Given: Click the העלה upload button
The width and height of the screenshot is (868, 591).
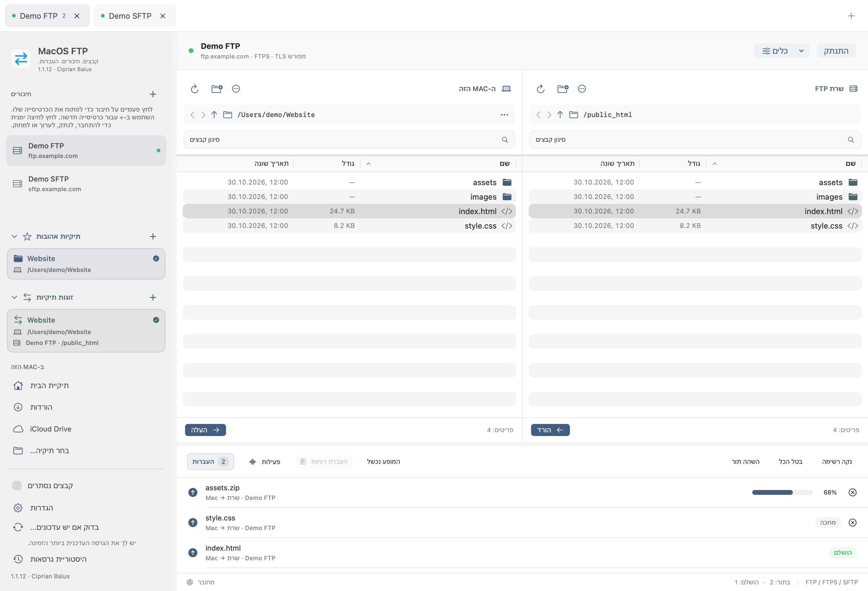Looking at the screenshot, I should pos(205,430).
